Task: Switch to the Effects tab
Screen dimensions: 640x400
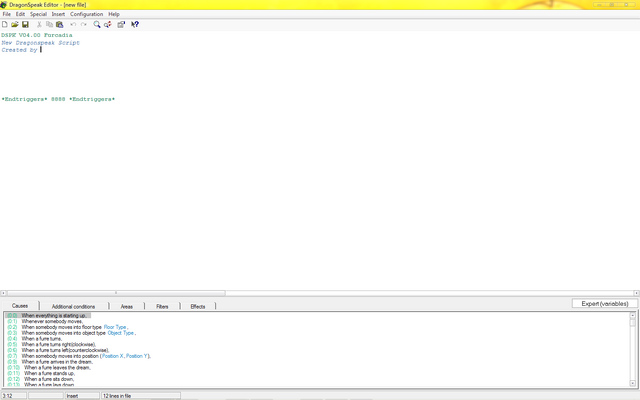Action: 198,306
